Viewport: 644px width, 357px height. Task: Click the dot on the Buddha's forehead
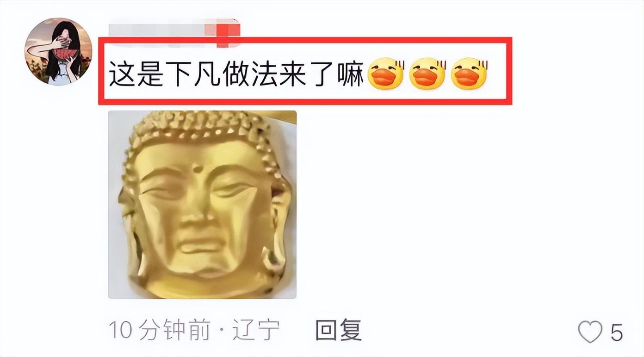198,168
